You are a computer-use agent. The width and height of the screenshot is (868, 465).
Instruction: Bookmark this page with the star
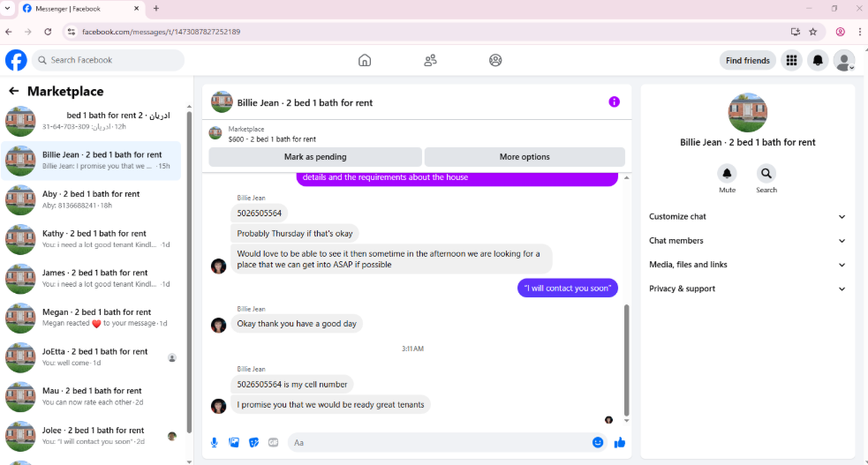pos(812,32)
